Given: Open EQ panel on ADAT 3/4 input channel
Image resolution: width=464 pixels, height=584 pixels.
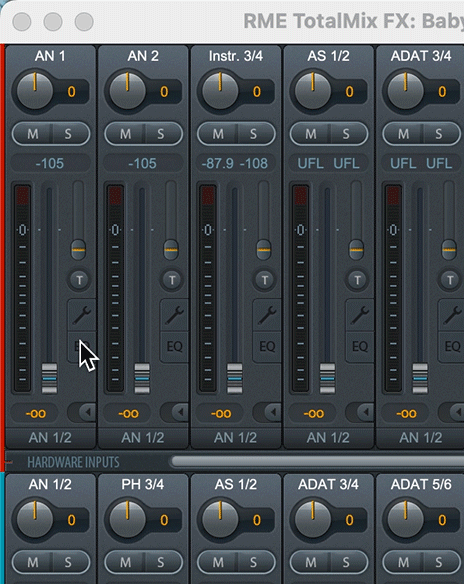Looking at the screenshot, I should 451,347.
